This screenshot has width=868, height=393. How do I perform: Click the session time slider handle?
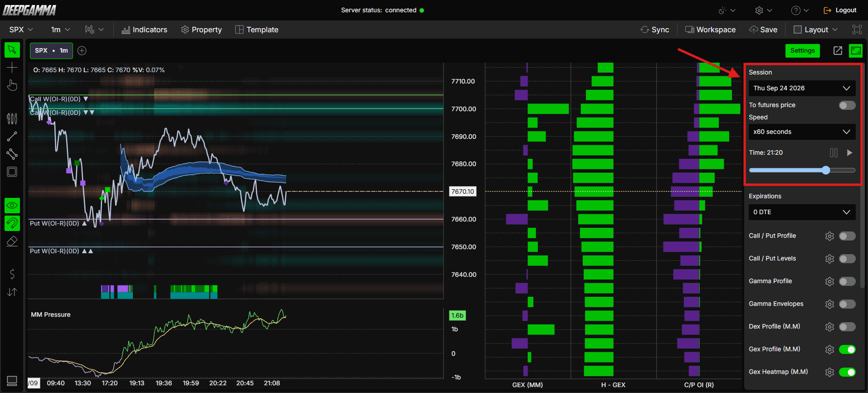click(x=826, y=170)
